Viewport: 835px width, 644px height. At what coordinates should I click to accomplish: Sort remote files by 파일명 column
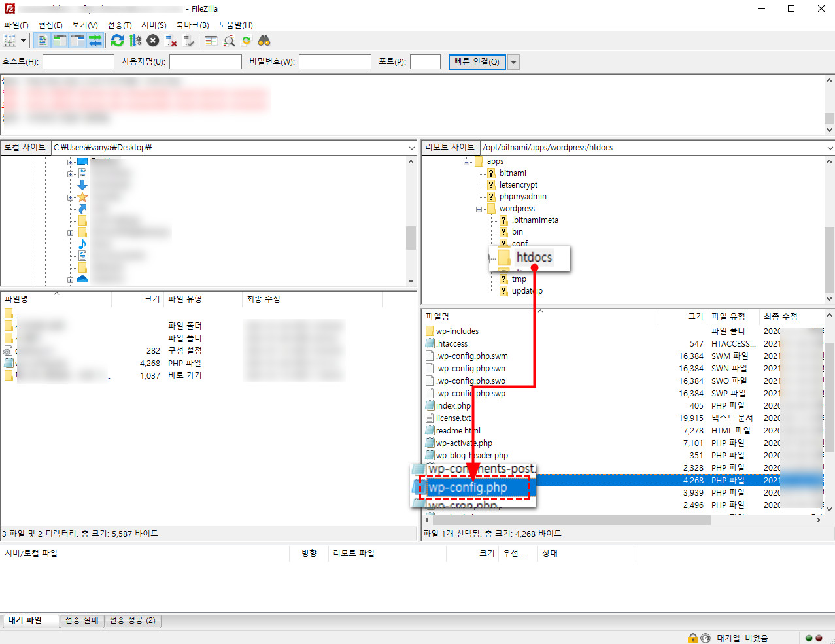click(x=540, y=316)
